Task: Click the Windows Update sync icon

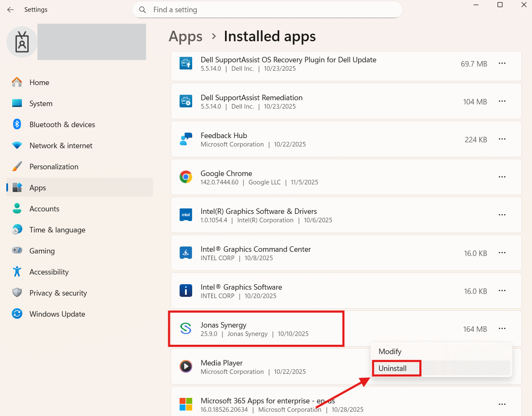Action: pyautogui.click(x=17, y=314)
